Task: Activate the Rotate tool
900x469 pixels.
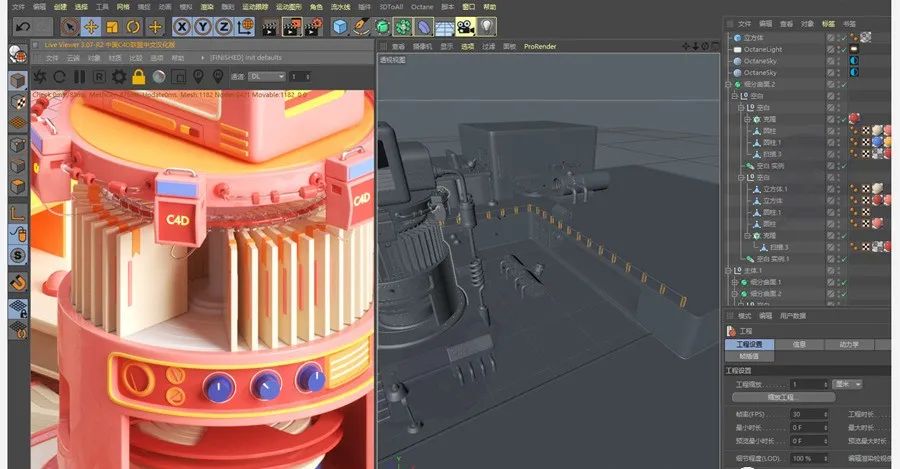Action: pos(133,26)
